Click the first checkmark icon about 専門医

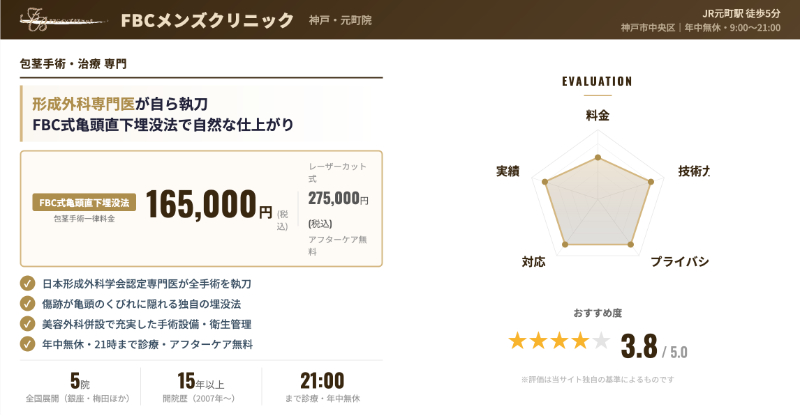click(x=27, y=284)
